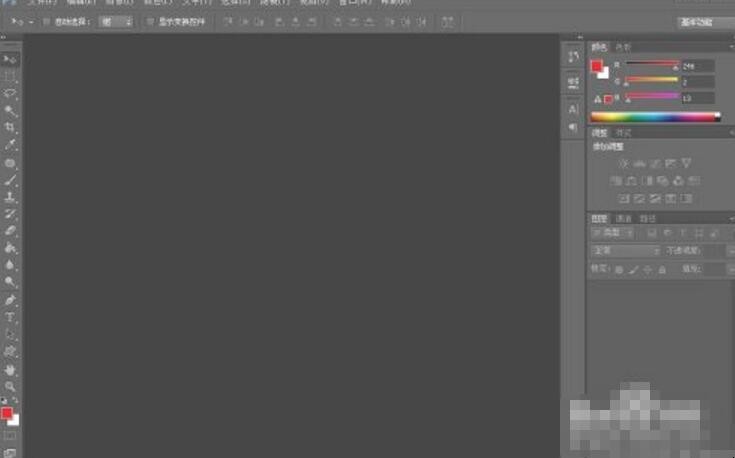This screenshot has width=735, height=458.
Task: Select the Spot Healing Brush tool
Action: pyautogui.click(x=10, y=163)
